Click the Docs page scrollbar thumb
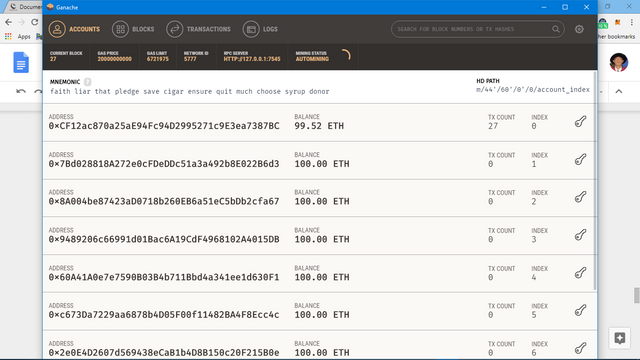The image size is (640, 360). (636, 295)
